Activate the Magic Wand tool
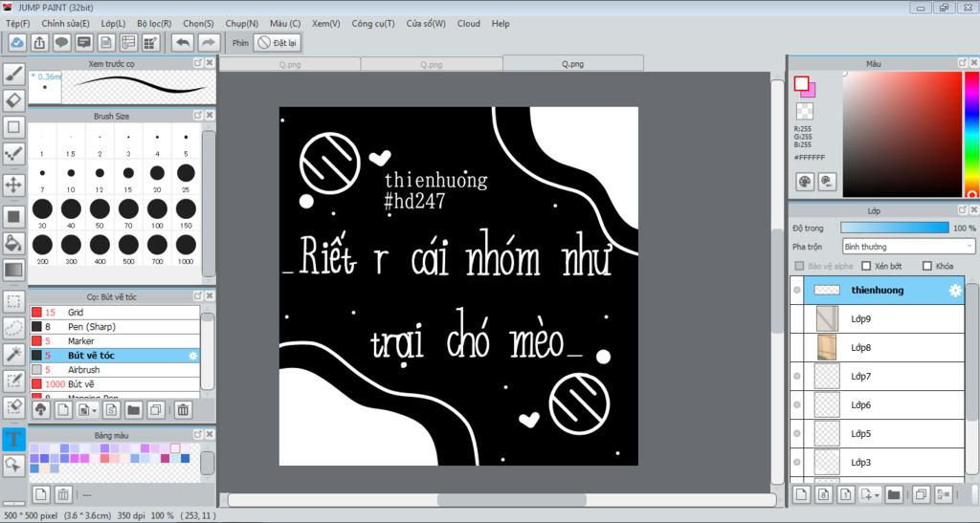Screen dimensions: 980x523 click(13, 355)
